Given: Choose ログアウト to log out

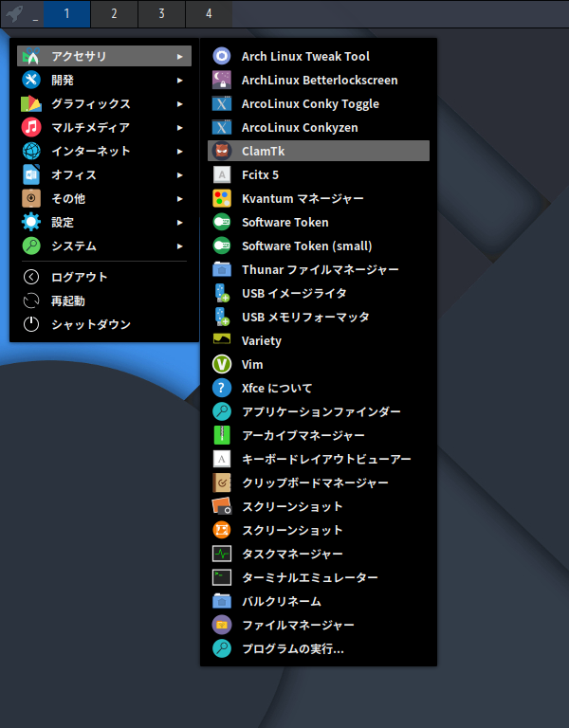Looking at the screenshot, I should pyautogui.click(x=104, y=277).
